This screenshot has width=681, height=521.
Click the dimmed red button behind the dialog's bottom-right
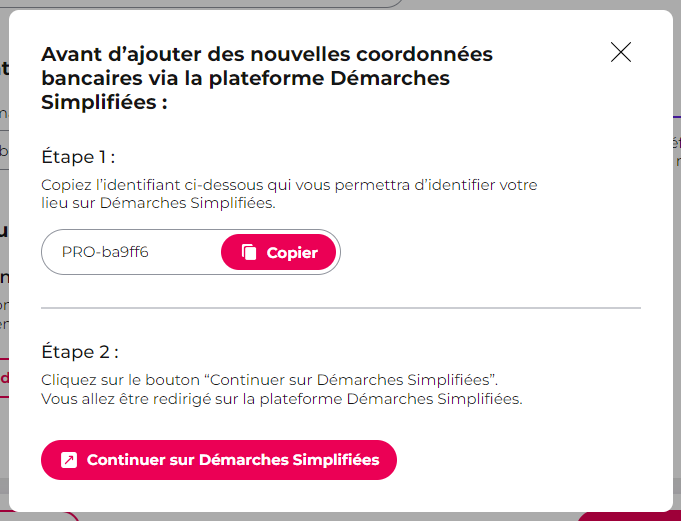pos(630,516)
